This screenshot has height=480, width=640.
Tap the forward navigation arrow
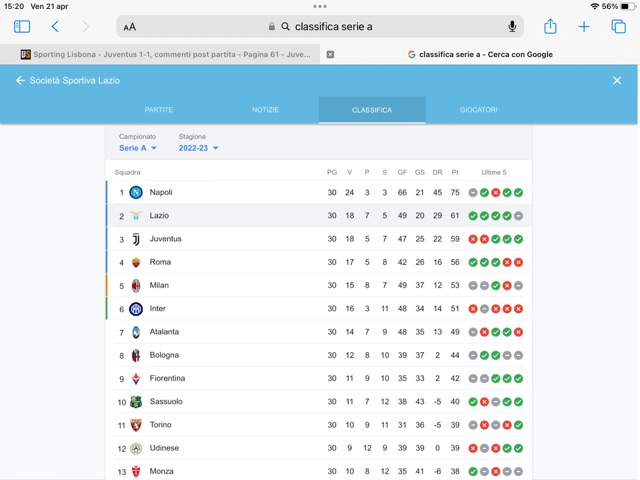click(85, 27)
